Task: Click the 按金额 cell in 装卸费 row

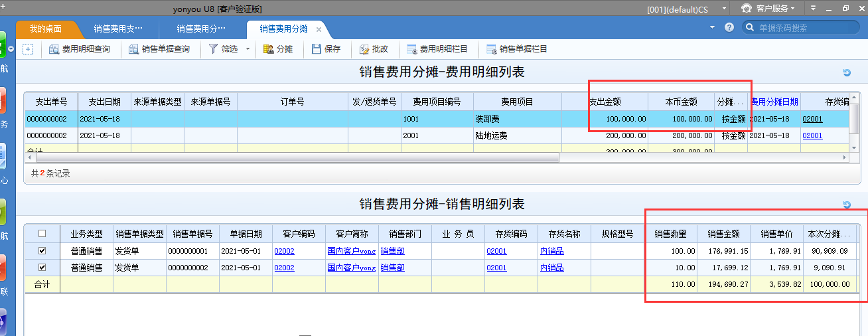Action: [x=731, y=119]
